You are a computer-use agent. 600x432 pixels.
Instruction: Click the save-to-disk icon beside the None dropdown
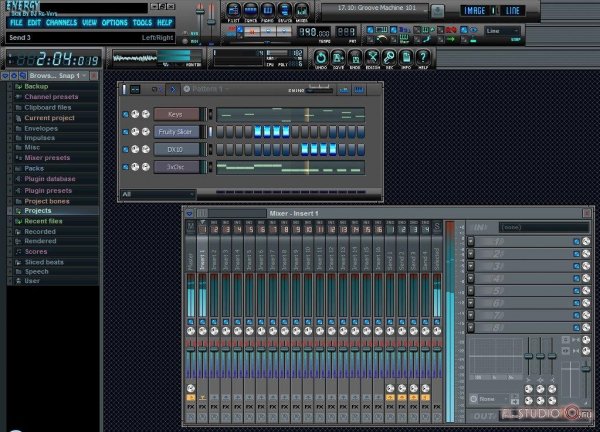tap(515, 400)
